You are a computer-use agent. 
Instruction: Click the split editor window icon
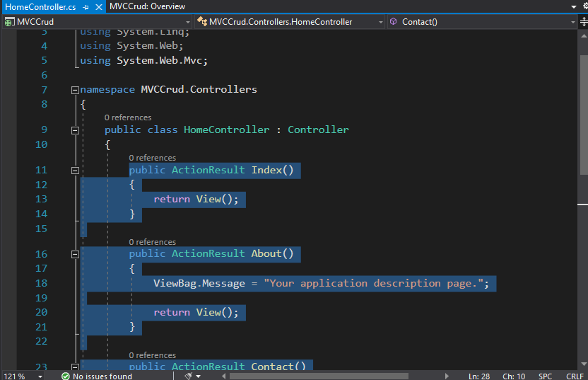(584, 22)
